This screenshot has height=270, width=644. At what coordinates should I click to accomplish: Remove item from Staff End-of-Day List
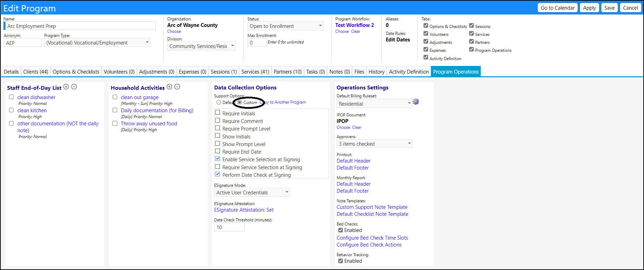[x=74, y=87]
